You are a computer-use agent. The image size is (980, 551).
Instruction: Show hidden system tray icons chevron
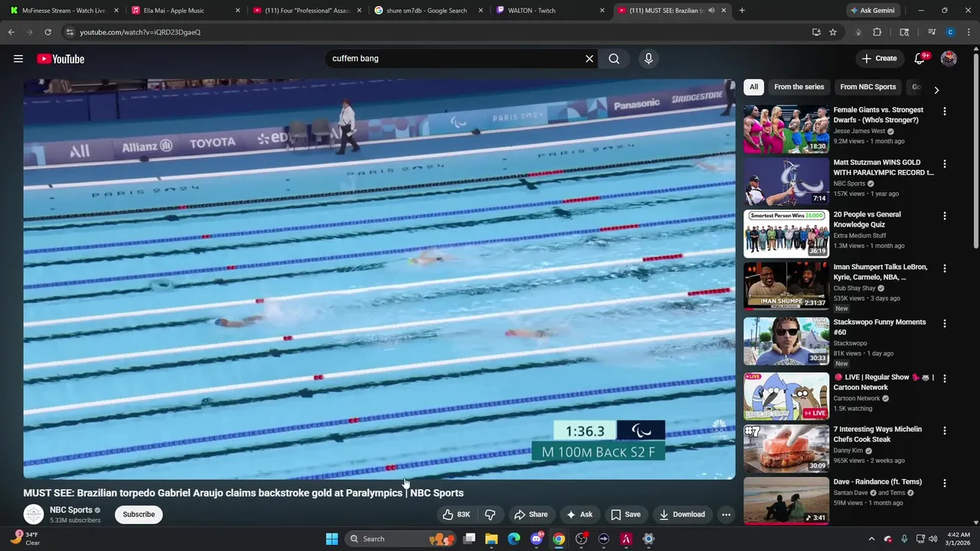pos(871,539)
